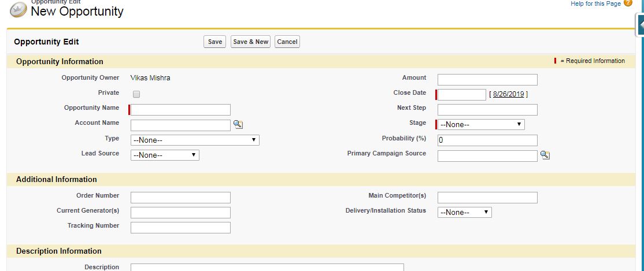Open Account Name lookup icon
Image resolution: width=644 pixels, height=271 pixels.
click(238, 125)
